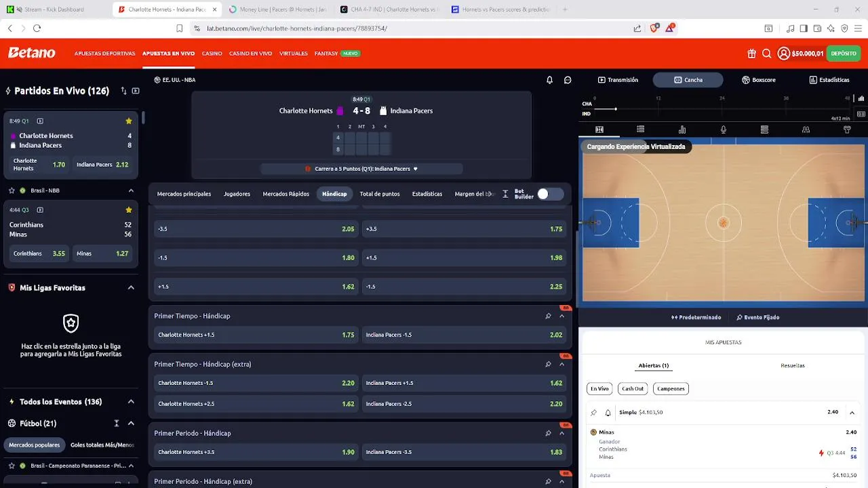Screen dimensions: 868x488
Task: Select the Mercados populares chip under Fútbol
Action: pyautogui.click(x=35, y=445)
